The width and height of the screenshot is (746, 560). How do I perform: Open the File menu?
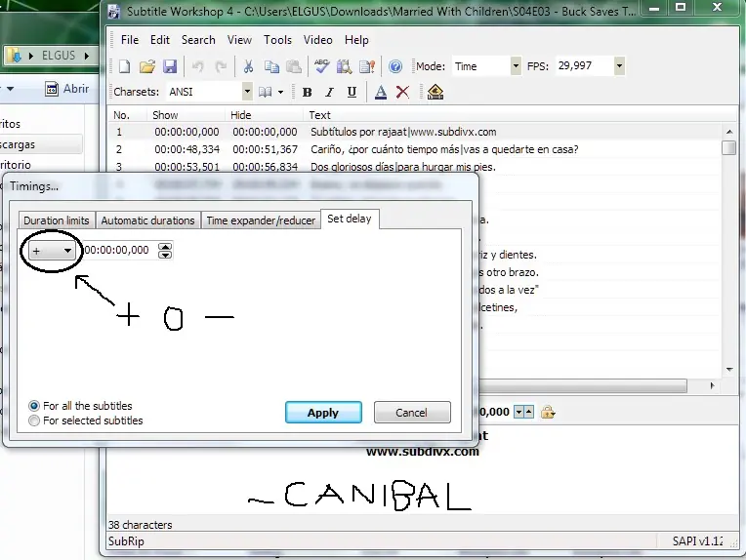point(130,40)
